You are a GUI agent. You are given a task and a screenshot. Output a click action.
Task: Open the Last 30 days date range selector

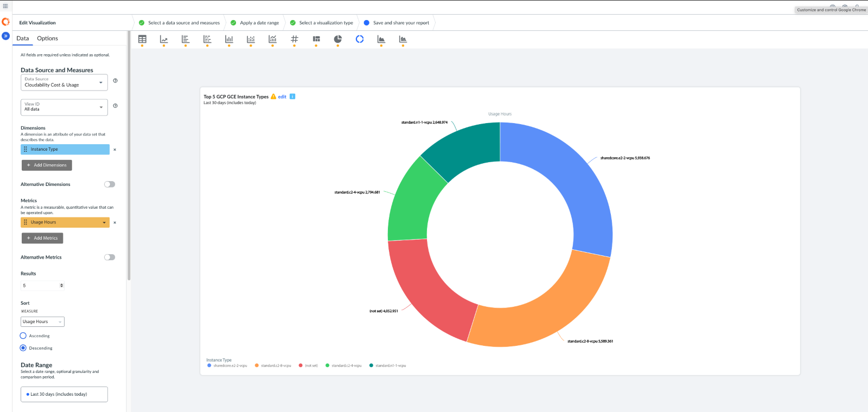coord(64,394)
